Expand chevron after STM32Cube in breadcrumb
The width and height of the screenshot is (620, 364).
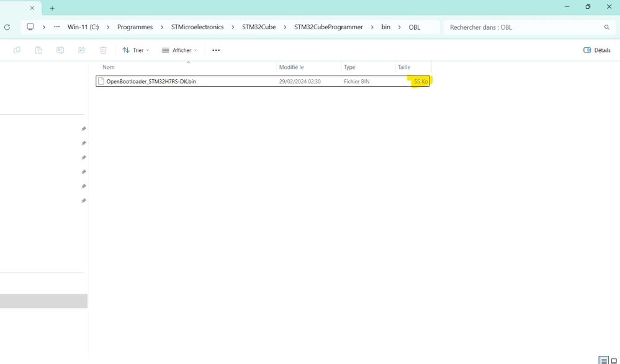285,27
